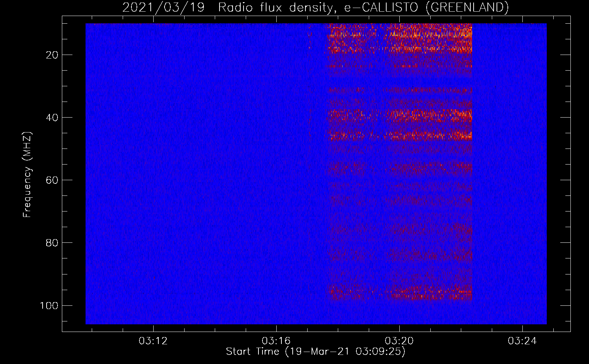589x364 pixels.
Task: Click the 03:24 time tick label
Action: 522,341
